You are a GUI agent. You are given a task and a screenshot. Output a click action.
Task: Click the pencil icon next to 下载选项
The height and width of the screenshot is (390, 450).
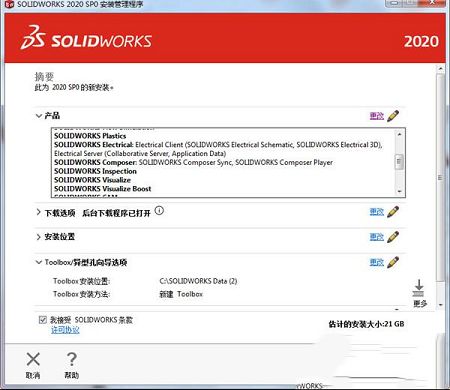point(393,212)
